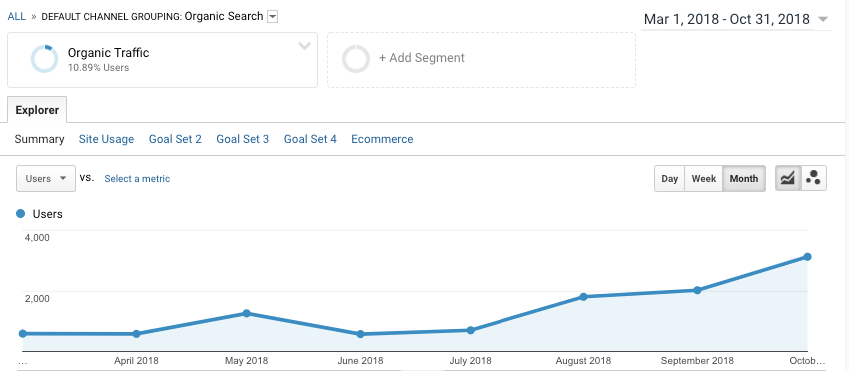Switch to the Ecommerce tab
Image resolution: width=849 pixels, height=371 pixels.
pos(382,139)
